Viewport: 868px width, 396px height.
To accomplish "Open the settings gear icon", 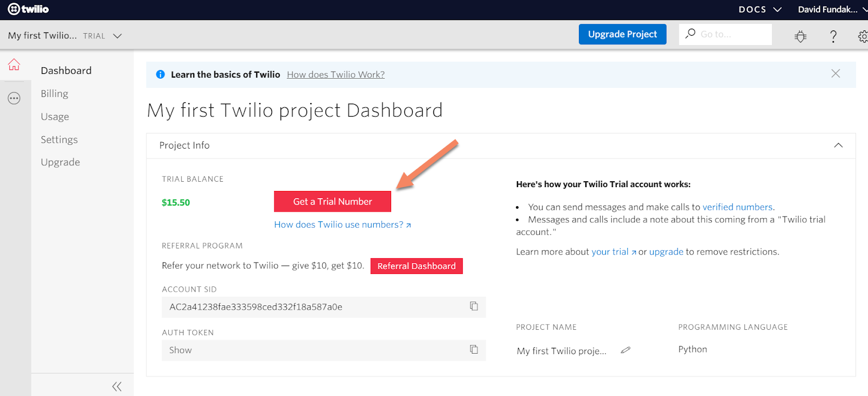I will pos(863,36).
